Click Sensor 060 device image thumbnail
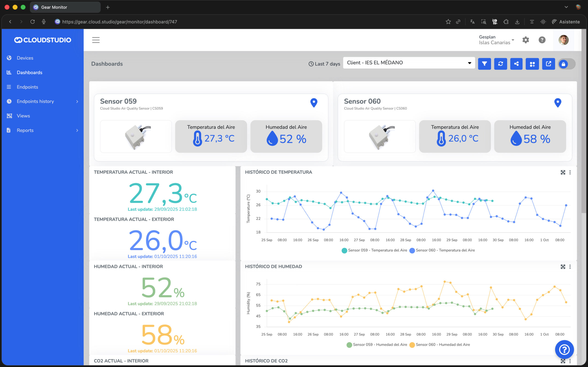Viewport: 588px width, 367px height. click(x=379, y=136)
